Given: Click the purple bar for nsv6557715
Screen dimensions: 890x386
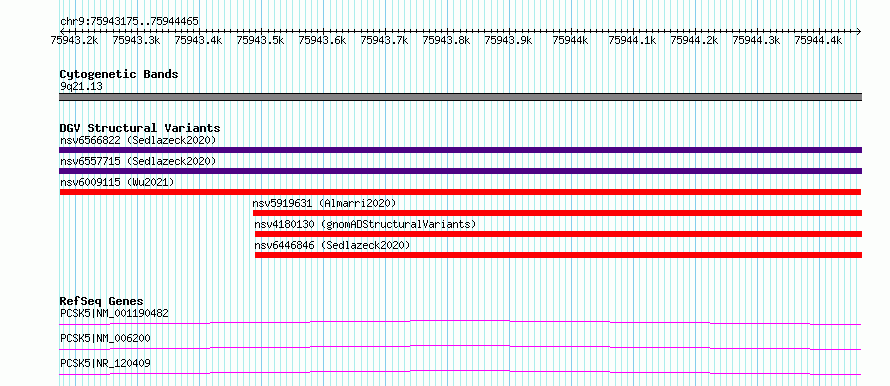Looking at the screenshot, I should click(x=460, y=171).
